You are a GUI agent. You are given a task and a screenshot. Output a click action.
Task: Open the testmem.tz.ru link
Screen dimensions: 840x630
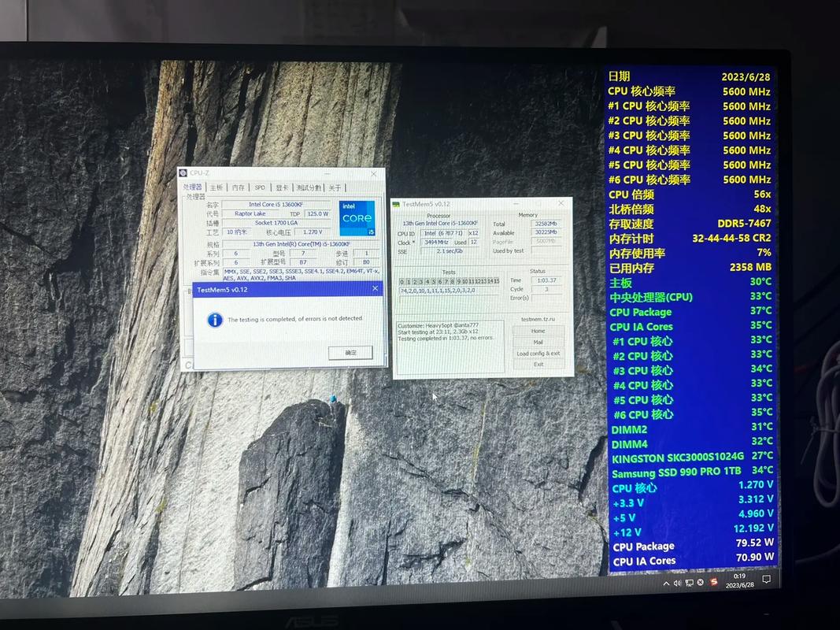(538, 319)
